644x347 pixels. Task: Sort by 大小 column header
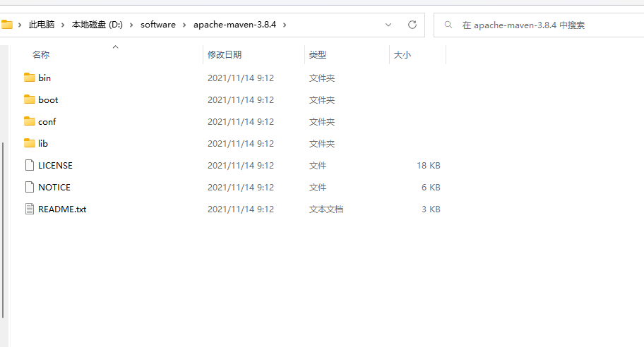pyautogui.click(x=402, y=54)
